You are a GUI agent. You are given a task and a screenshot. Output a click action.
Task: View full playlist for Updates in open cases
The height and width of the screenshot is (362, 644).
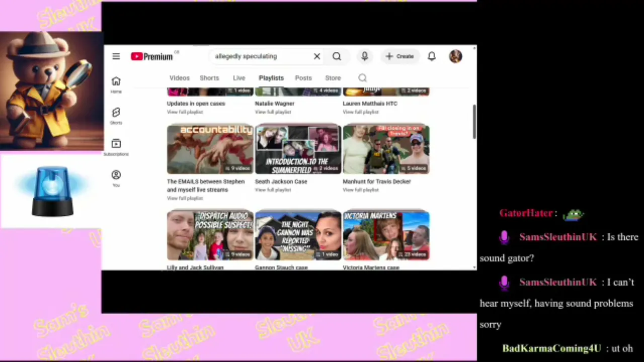pyautogui.click(x=185, y=112)
